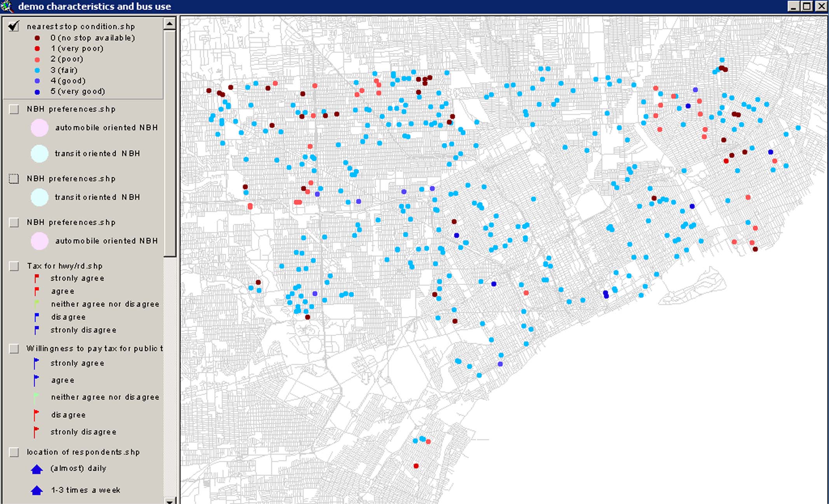Click the blue '5 (very good)' legend dot

37,92
